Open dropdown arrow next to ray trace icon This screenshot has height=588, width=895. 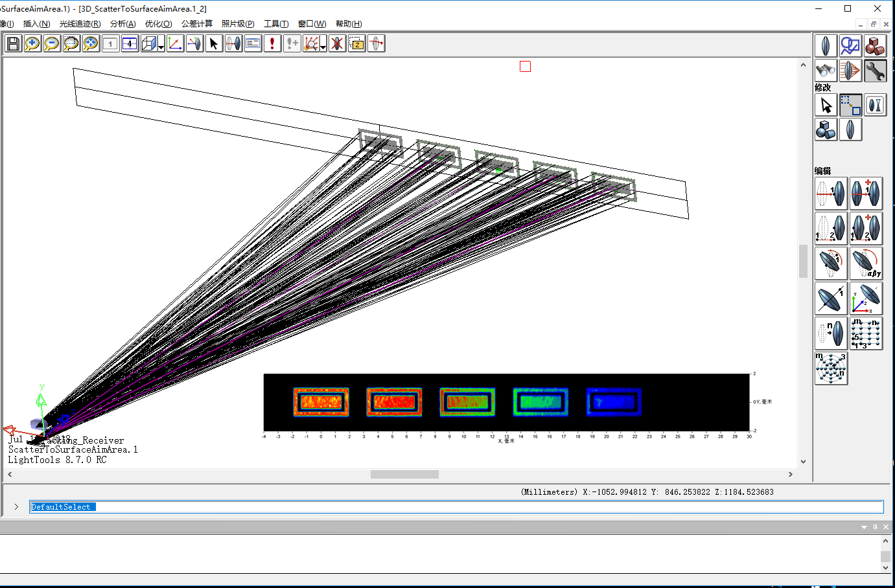point(323,47)
